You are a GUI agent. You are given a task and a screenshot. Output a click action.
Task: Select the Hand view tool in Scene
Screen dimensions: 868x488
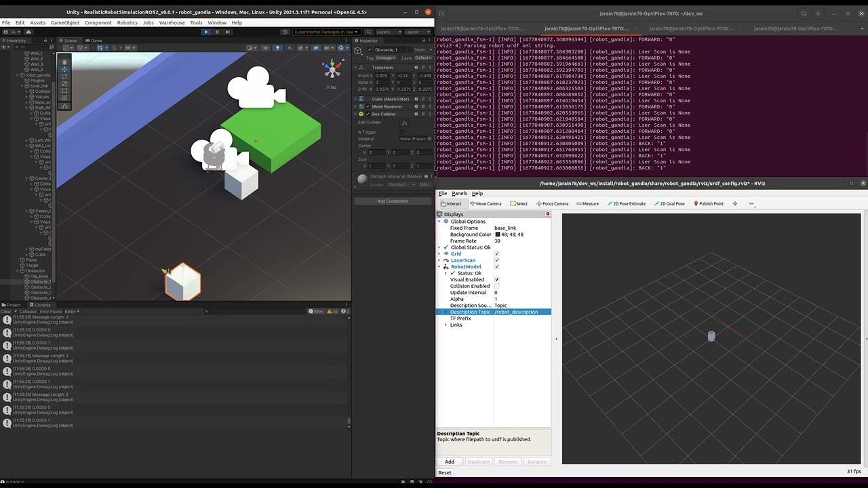click(64, 62)
